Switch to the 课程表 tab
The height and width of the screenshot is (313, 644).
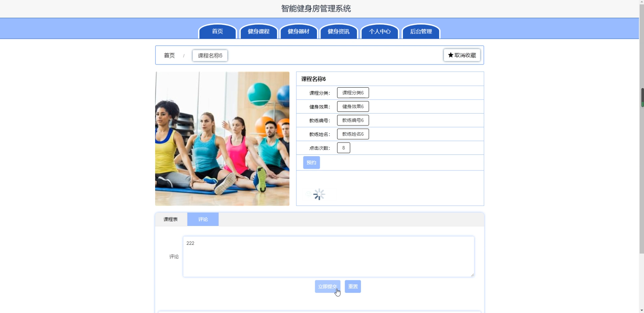(x=170, y=219)
